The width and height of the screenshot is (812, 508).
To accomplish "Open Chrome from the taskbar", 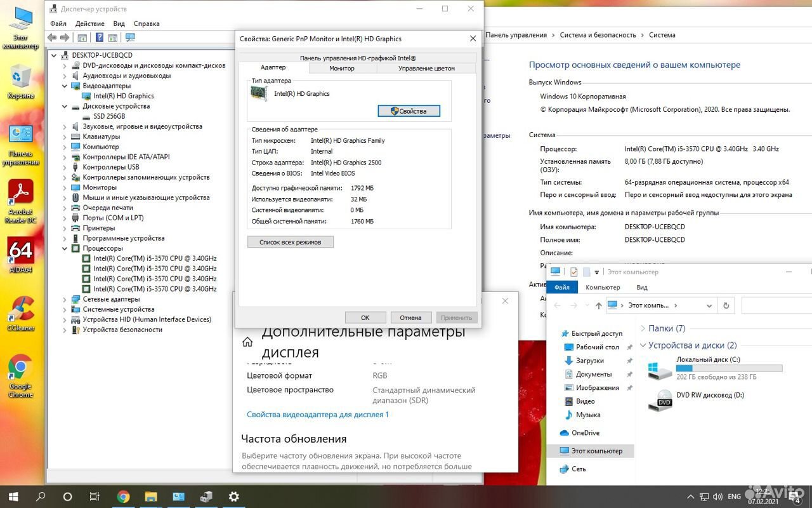I will 123,497.
